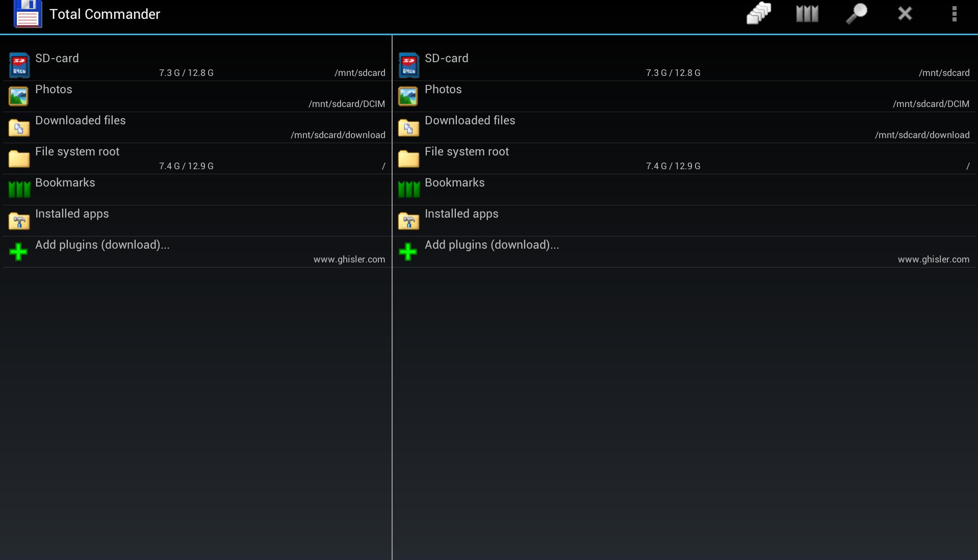This screenshot has width=978, height=560.
Task: Click the Installed apps icon in the left panel
Action: [19, 221]
